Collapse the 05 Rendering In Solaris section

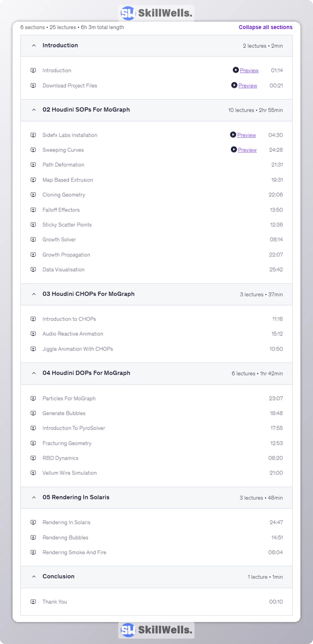(x=34, y=497)
